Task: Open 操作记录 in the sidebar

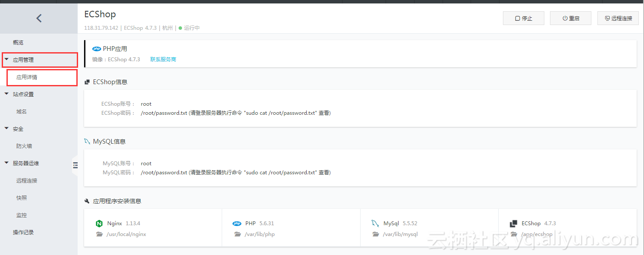Action: pos(23,232)
